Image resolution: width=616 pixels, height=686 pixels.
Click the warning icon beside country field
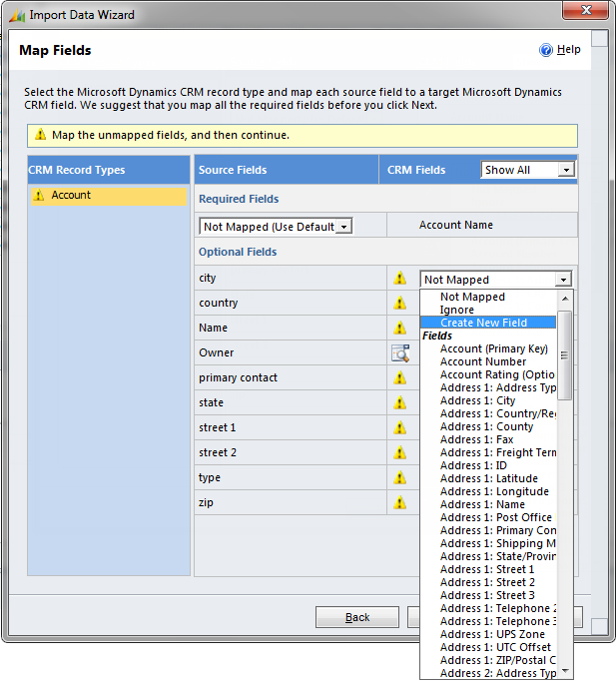[x=400, y=304]
